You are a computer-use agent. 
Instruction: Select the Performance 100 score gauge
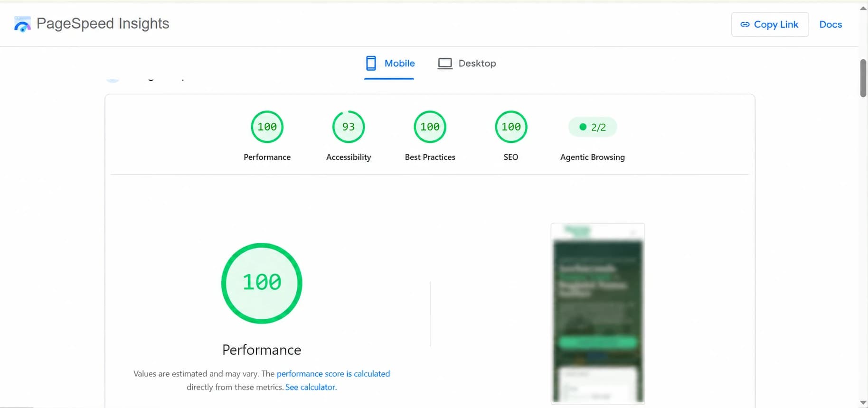coord(267,127)
